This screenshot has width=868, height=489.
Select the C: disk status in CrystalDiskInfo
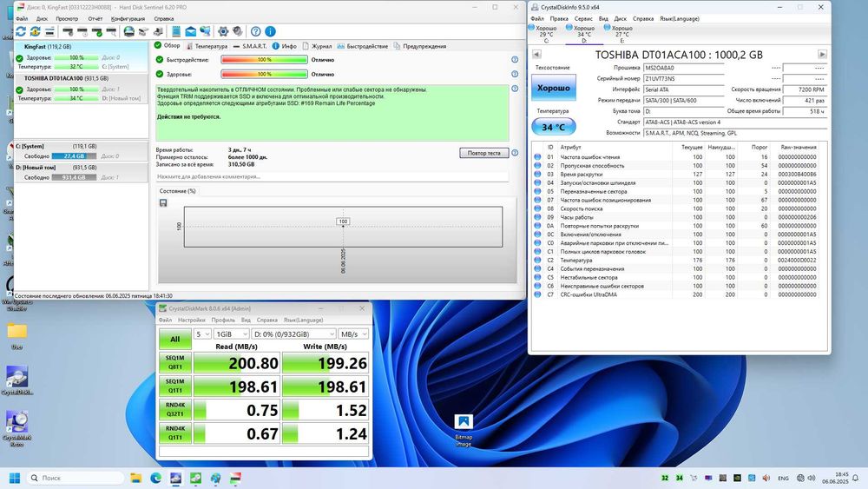point(546,34)
